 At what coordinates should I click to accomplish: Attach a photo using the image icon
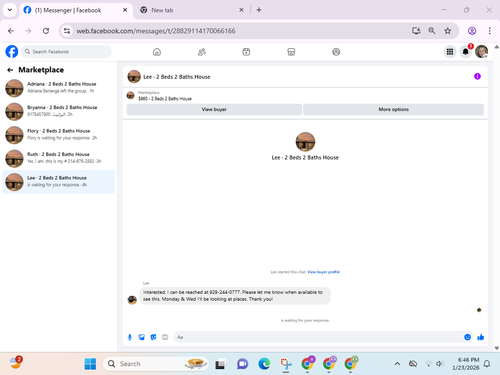click(142, 337)
